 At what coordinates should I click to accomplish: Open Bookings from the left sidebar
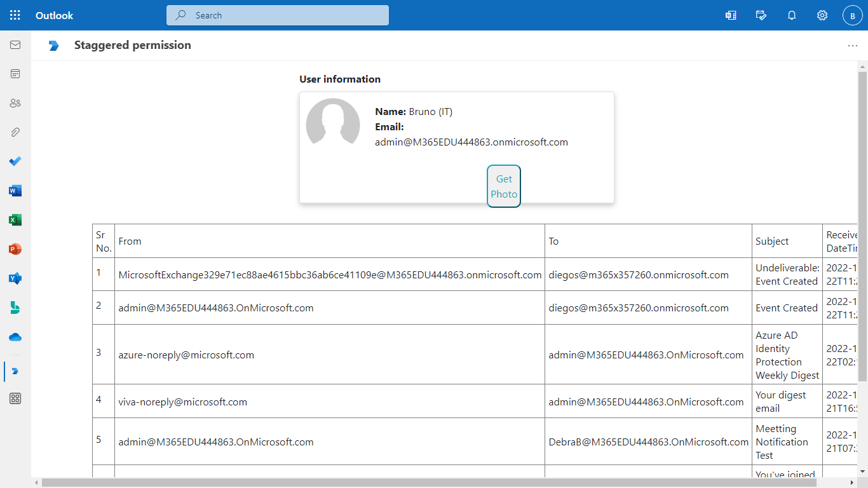point(15,308)
